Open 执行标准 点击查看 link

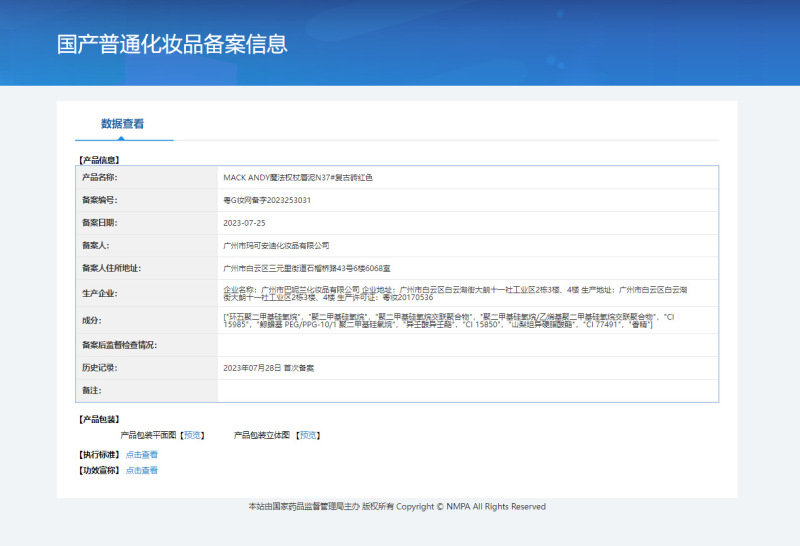click(141, 454)
